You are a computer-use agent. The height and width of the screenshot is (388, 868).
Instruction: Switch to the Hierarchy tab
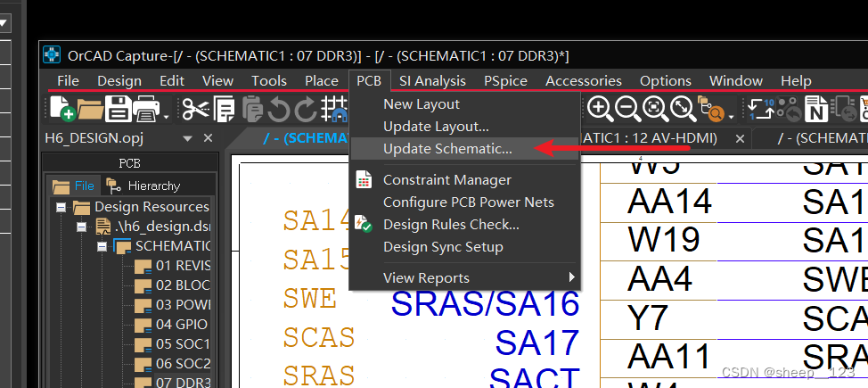point(143,186)
